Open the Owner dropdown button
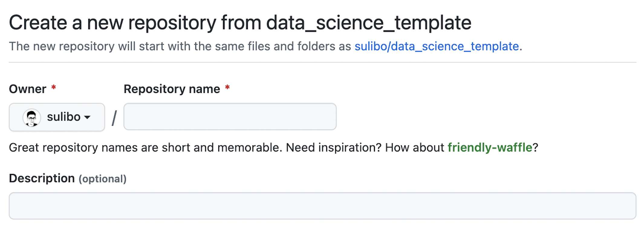Viewport: 644px width, 226px height. pyautogui.click(x=57, y=117)
